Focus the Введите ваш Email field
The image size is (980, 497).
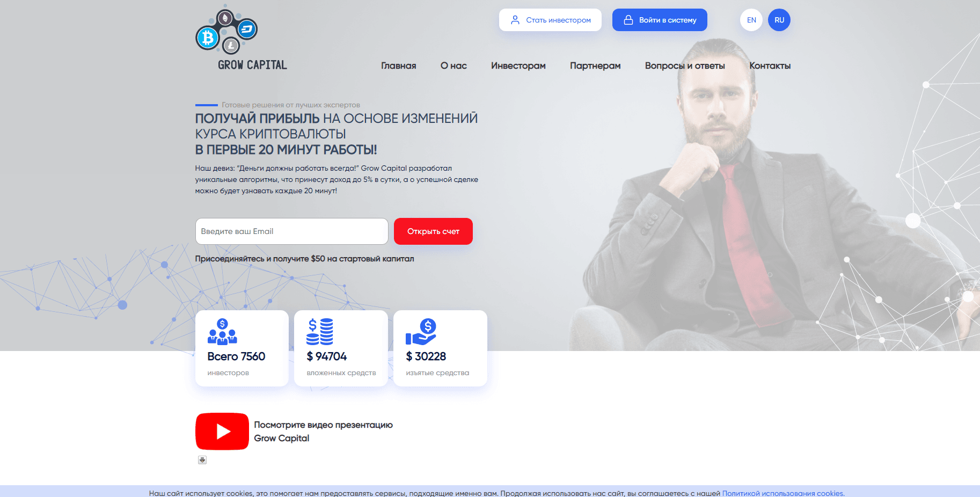point(291,231)
